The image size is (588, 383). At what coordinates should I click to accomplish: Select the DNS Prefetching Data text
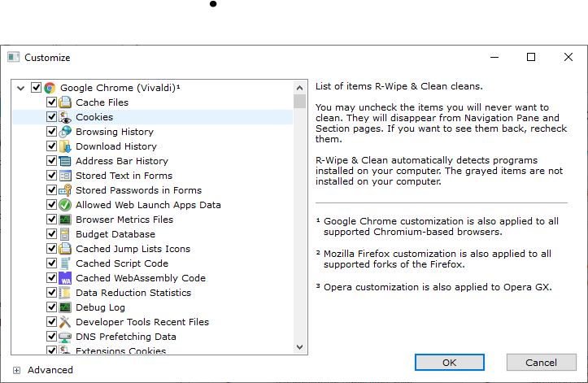coord(125,337)
